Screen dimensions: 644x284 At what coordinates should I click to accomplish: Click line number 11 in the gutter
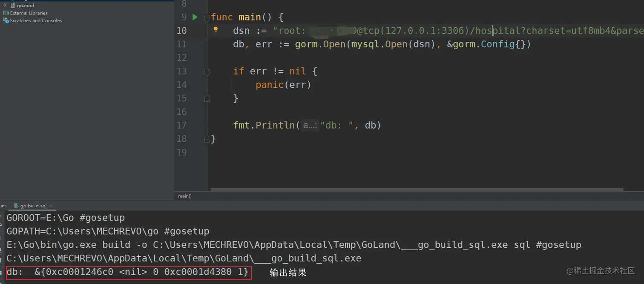(x=181, y=44)
